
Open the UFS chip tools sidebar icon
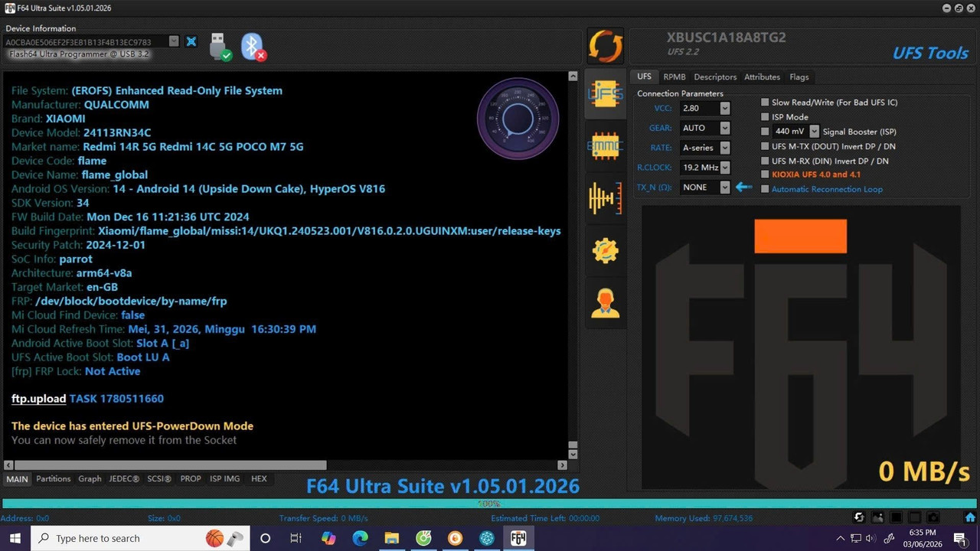point(605,93)
